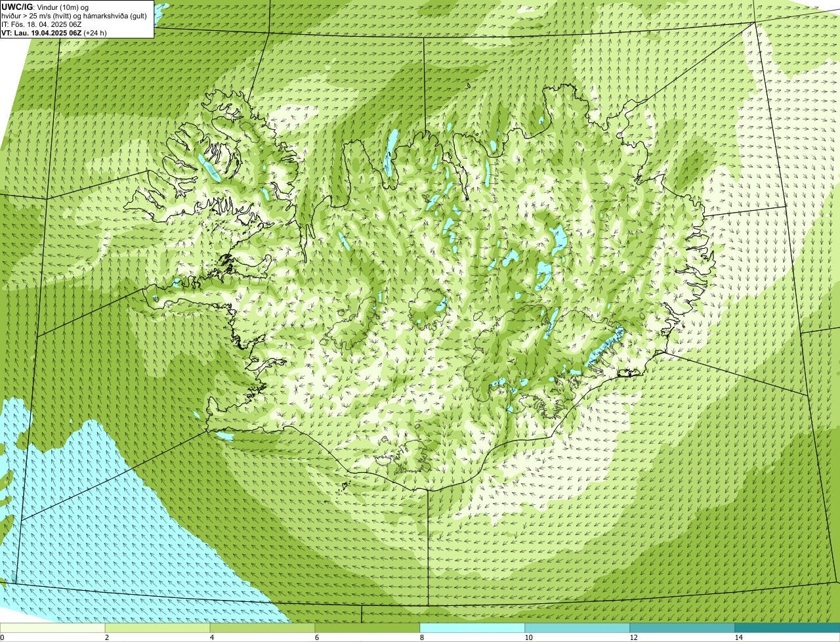Click the 10–12 m/s cyan legend swatch
This screenshot has height=642, width=840.
(x=577, y=628)
